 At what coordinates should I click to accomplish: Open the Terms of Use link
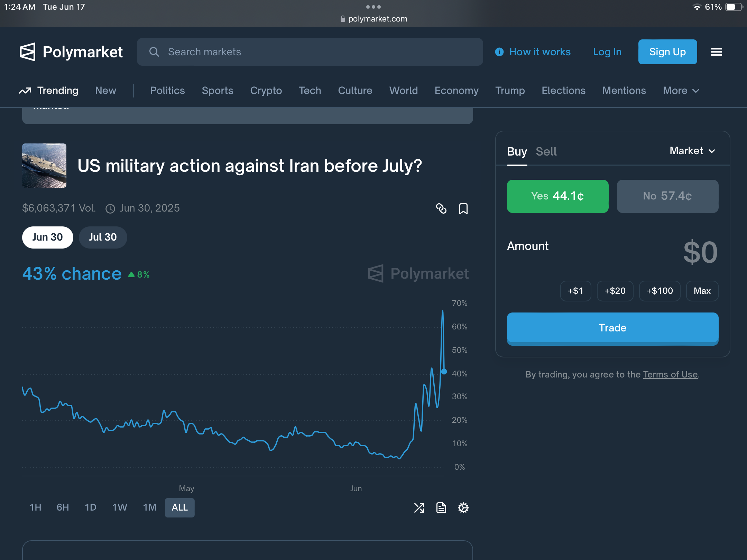point(670,375)
